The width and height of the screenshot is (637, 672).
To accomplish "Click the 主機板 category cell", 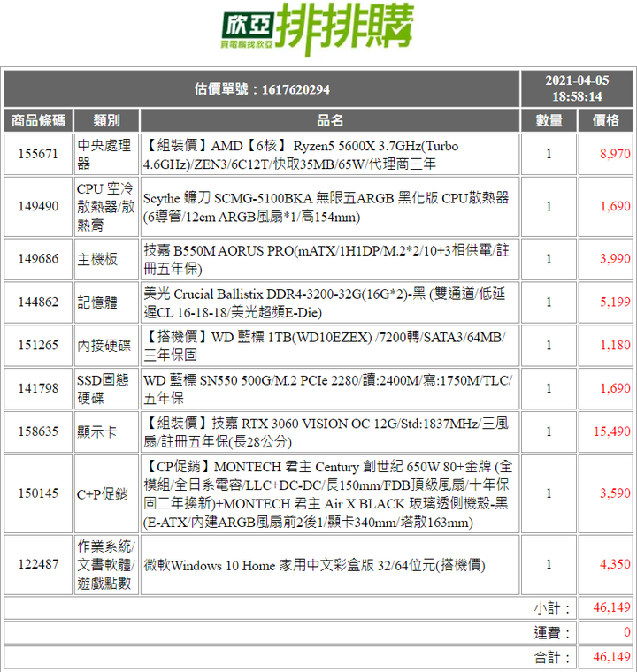I will [106, 259].
